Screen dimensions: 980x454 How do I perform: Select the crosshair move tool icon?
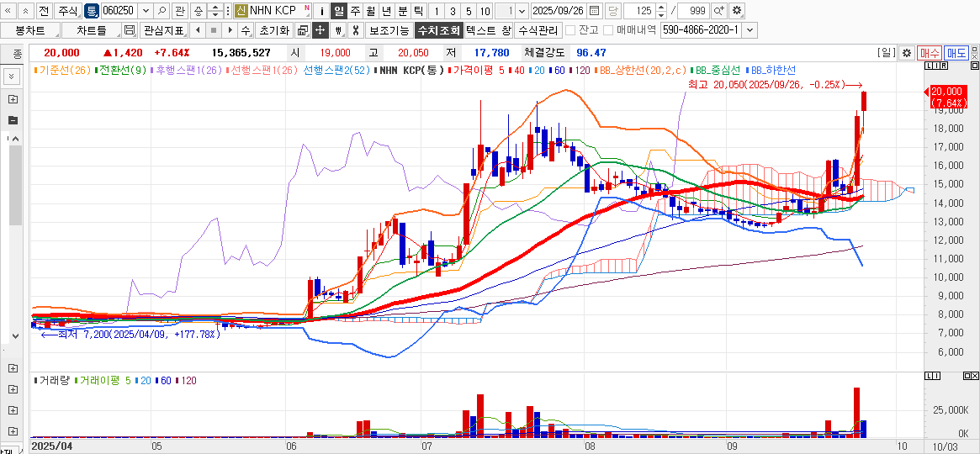[x=320, y=30]
